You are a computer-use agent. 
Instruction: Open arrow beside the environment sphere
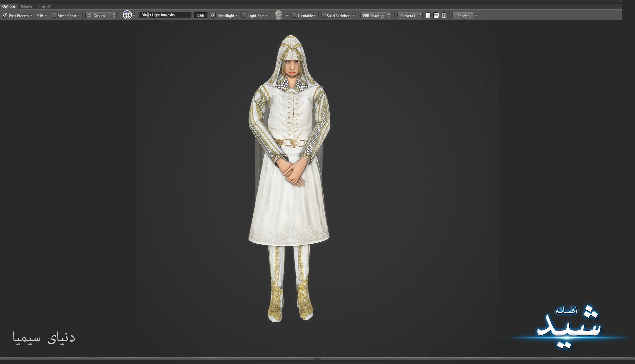pos(287,16)
